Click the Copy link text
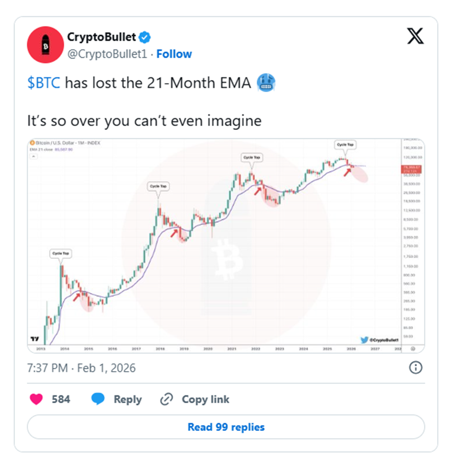Image resolution: width=476 pixels, height=467 pixels. pyautogui.click(x=205, y=399)
